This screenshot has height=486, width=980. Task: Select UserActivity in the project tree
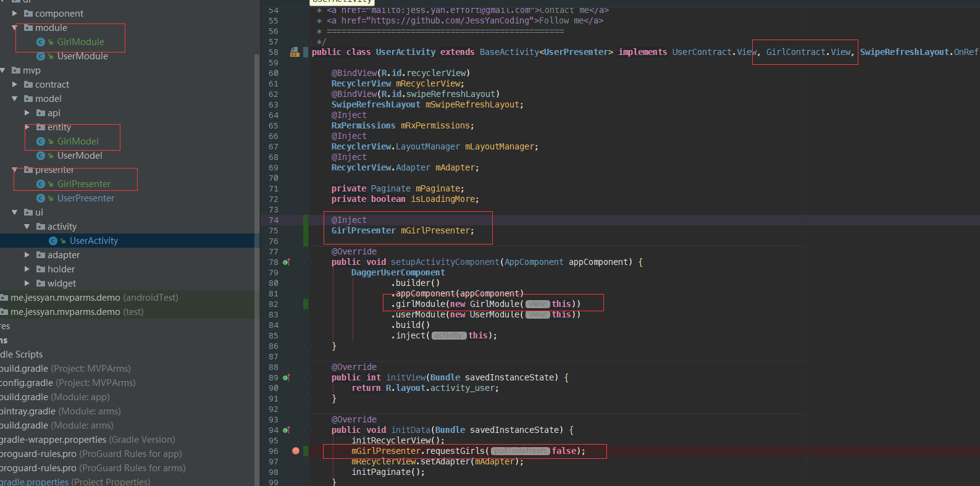[x=93, y=241]
